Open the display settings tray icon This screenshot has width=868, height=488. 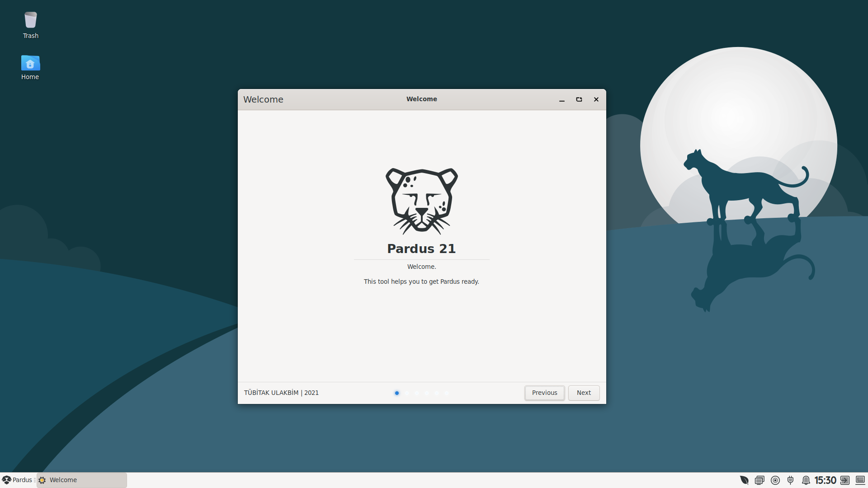[759, 480]
